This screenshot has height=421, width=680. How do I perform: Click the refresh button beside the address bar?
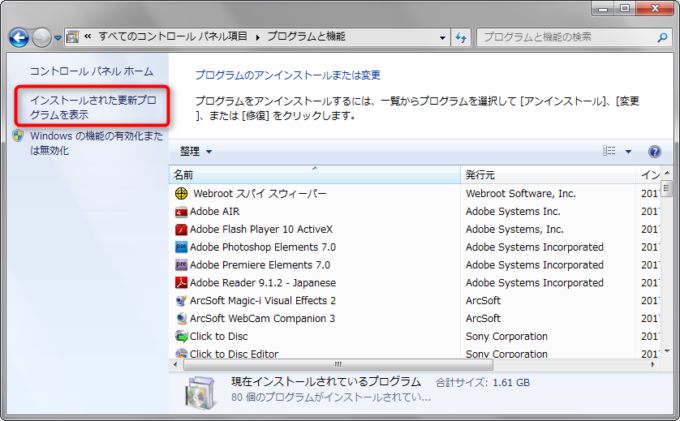[x=462, y=38]
